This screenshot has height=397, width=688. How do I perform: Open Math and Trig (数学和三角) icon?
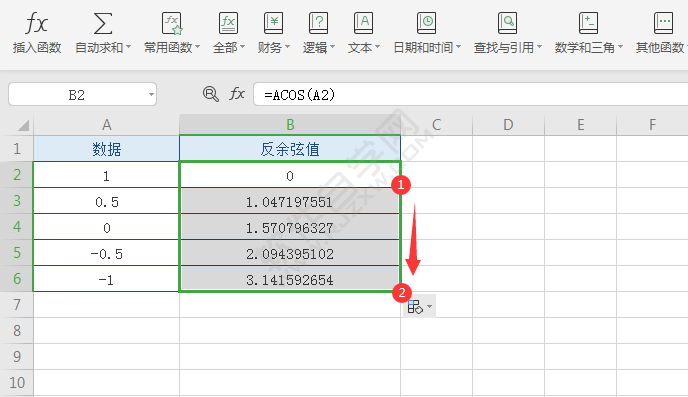click(x=588, y=24)
